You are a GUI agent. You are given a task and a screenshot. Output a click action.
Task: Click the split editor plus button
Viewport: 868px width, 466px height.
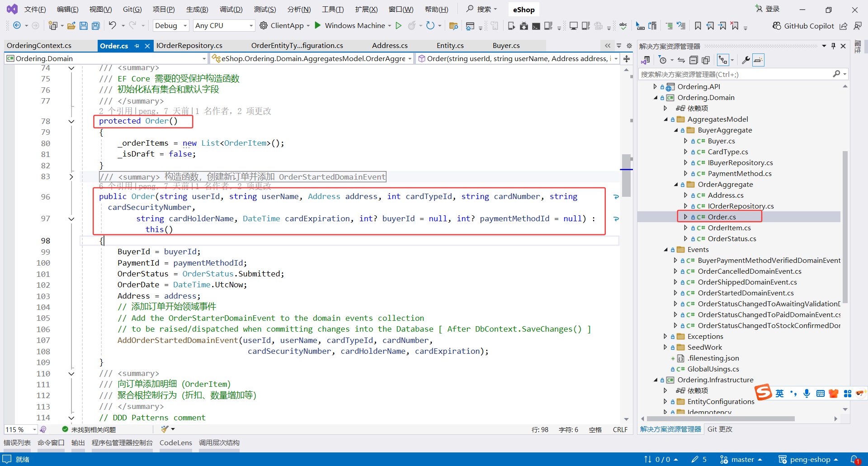pos(627,58)
